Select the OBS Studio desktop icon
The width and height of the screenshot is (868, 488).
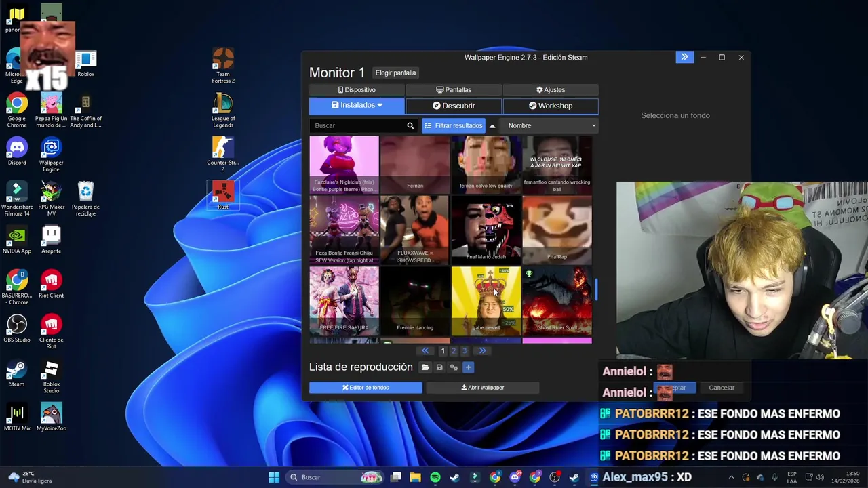[17, 328]
